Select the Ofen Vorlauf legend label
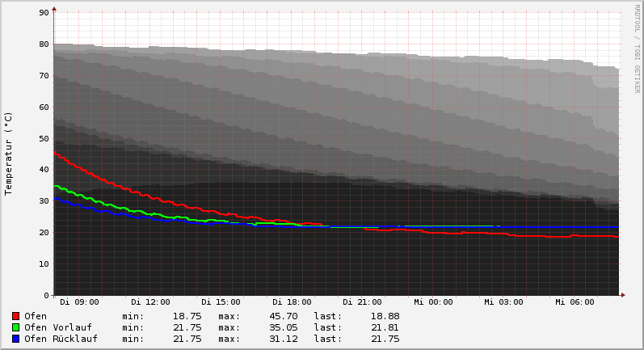This screenshot has height=350, width=644. pos(57,327)
